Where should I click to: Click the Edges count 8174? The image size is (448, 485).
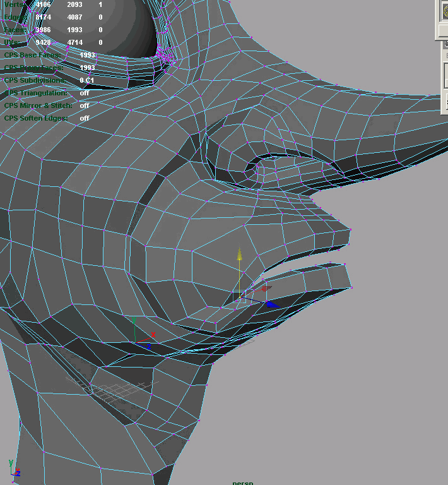pos(44,17)
